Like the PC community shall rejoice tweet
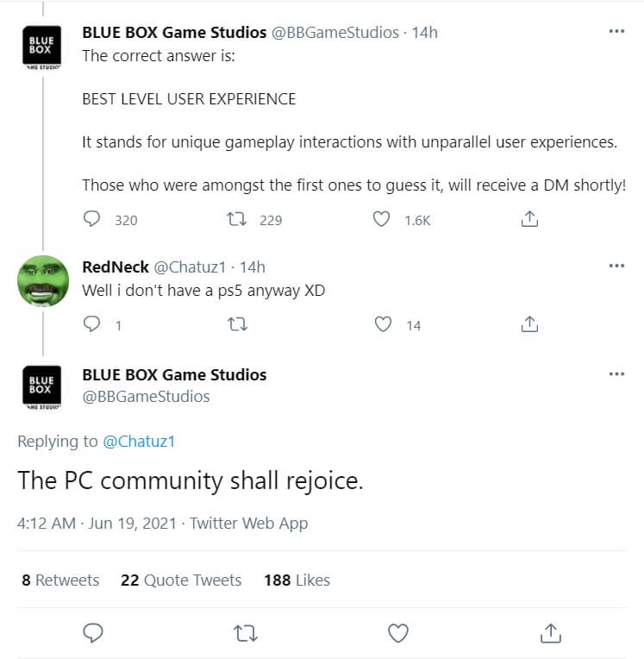This screenshot has width=644, height=659. 397,633
